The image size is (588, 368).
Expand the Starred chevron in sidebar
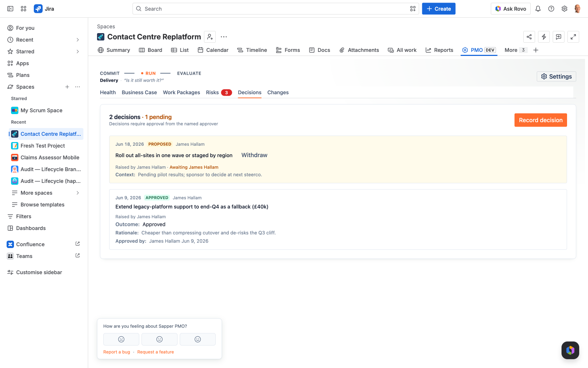(78, 52)
